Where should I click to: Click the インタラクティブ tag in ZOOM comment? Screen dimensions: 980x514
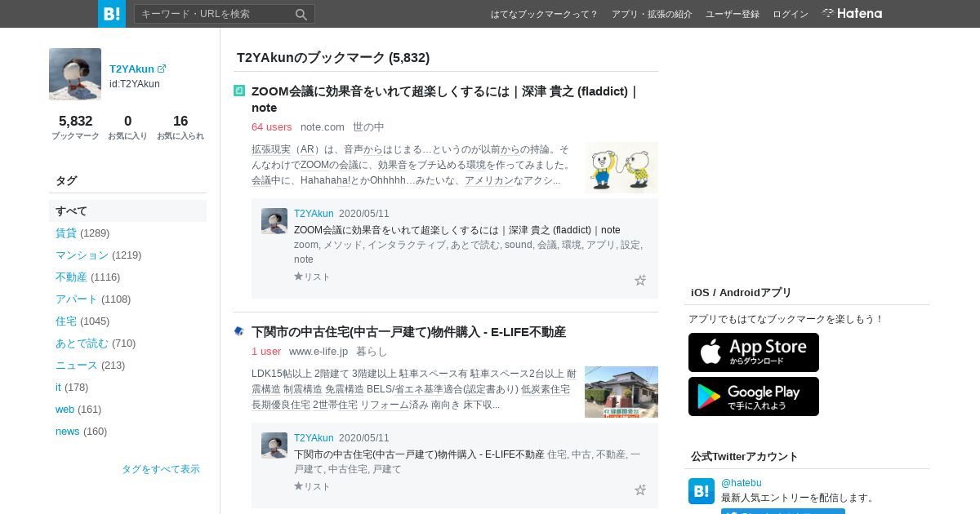click(x=406, y=245)
